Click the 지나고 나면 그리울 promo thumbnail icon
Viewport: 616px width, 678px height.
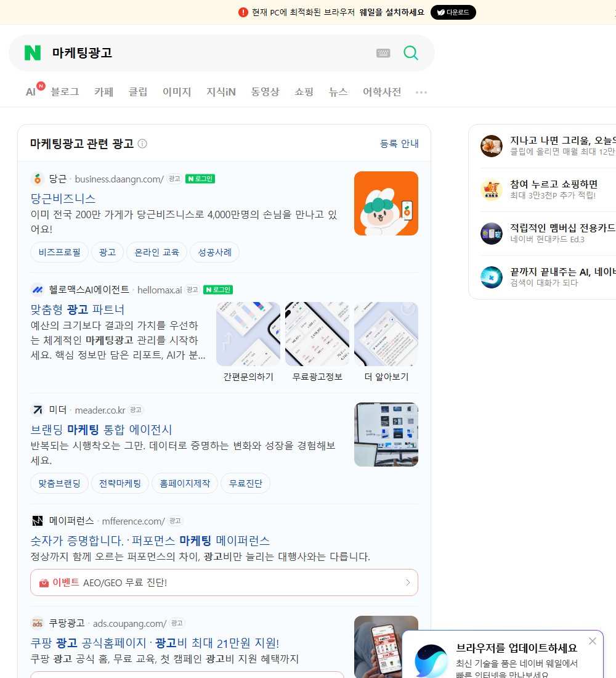pos(492,145)
